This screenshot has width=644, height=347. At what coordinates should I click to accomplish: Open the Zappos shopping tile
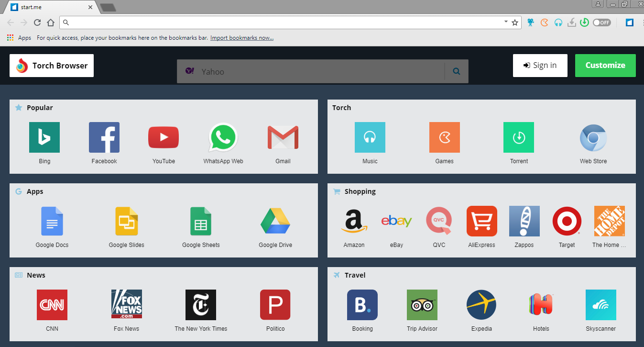(x=524, y=227)
